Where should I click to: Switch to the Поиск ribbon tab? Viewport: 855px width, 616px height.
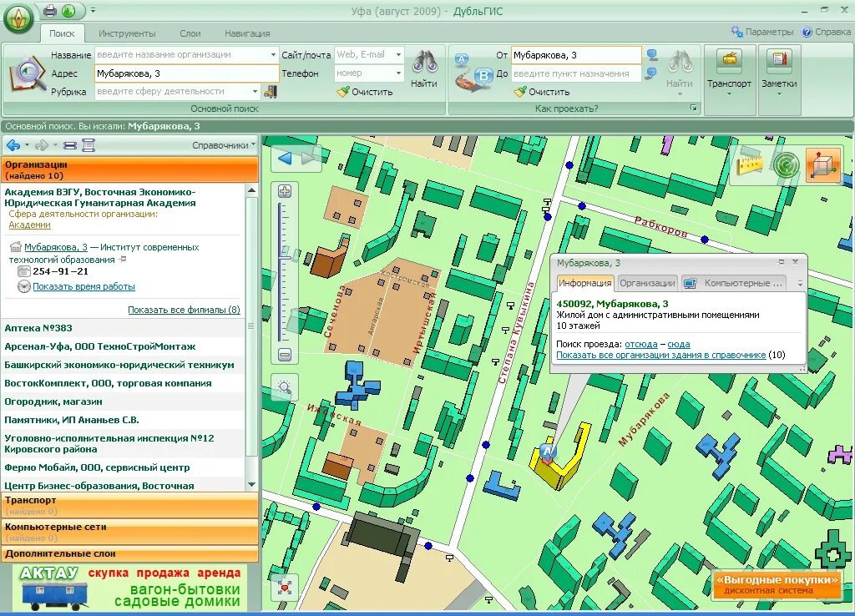click(62, 33)
